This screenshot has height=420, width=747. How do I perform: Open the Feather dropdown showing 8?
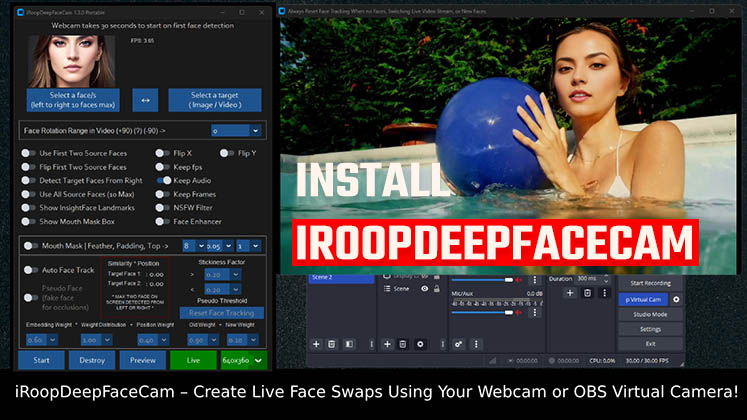coord(194,246)
